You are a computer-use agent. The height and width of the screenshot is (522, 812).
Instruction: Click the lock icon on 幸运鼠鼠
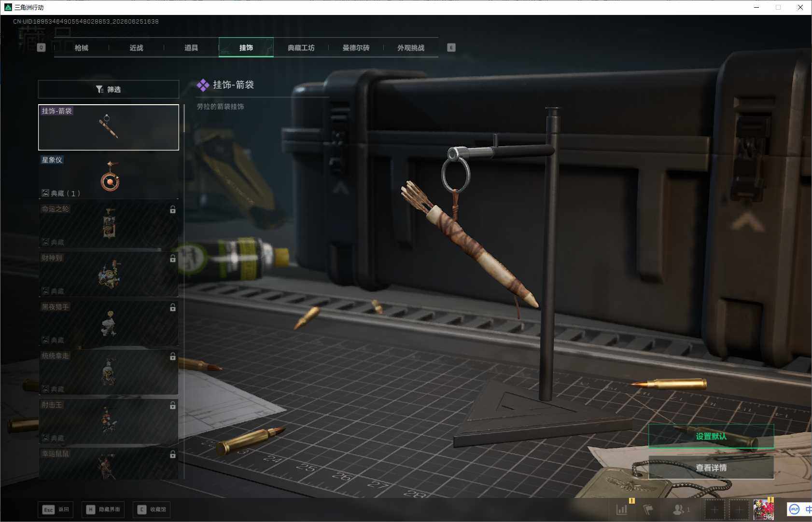coord(173,454)
